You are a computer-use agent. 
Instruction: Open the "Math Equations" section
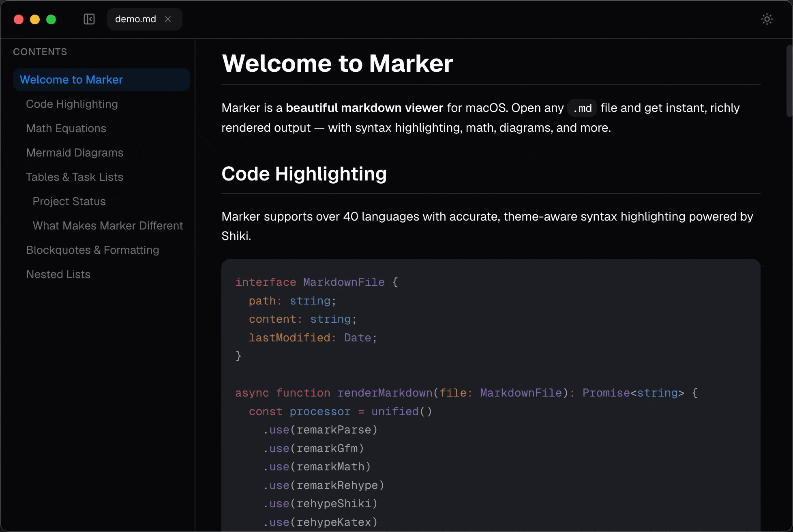coord(66,128)
